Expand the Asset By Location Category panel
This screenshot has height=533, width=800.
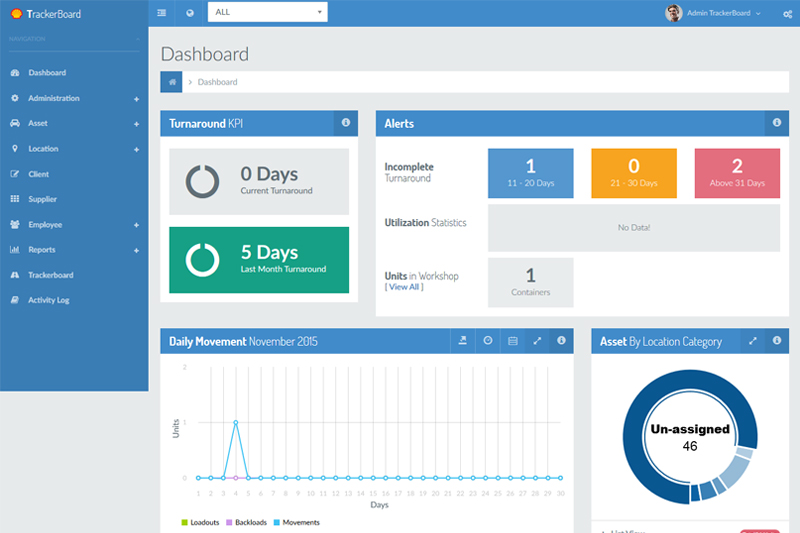point(752,341)
